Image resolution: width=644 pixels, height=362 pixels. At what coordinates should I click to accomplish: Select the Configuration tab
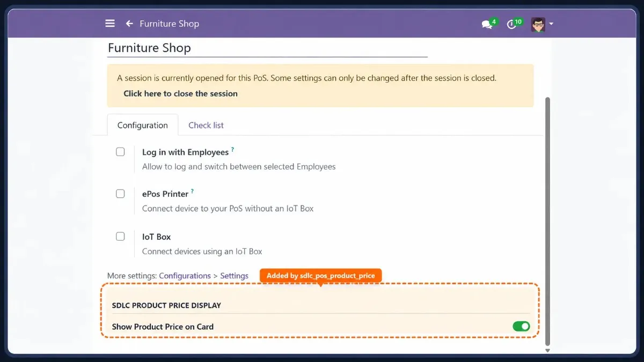coord(143,125)
